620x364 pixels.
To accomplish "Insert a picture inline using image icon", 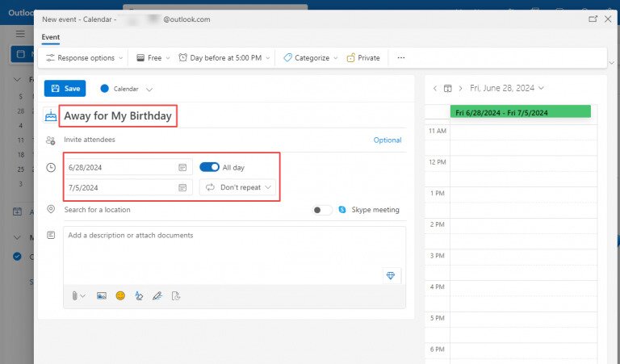I will [102, 296].
